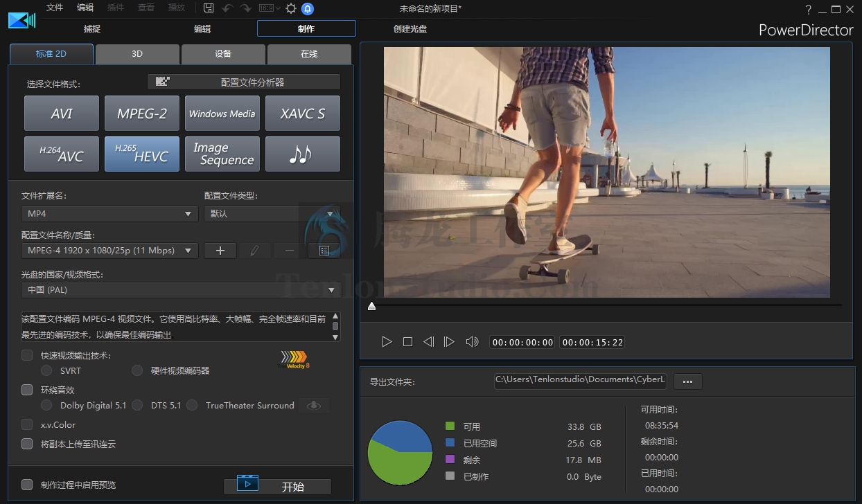Open the 文件 menu
Image resolution: width=862 pixels, height=504 pixels.
point(55,8)
